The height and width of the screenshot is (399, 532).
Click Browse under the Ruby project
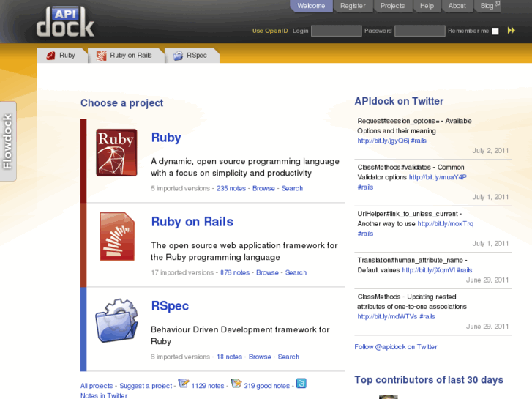(263, 188)
